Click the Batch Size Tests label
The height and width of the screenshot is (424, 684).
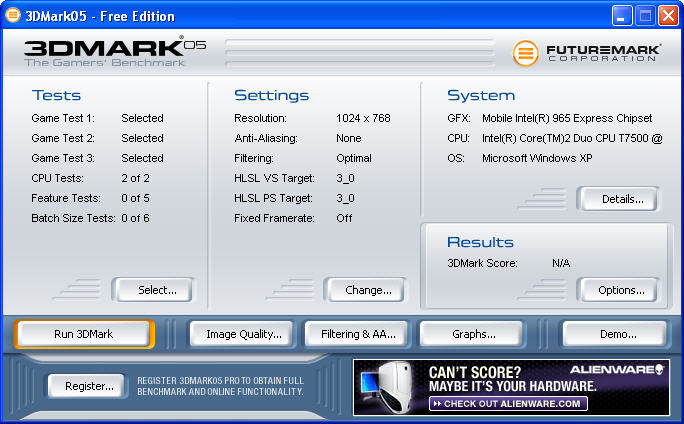tap(73, 218)
